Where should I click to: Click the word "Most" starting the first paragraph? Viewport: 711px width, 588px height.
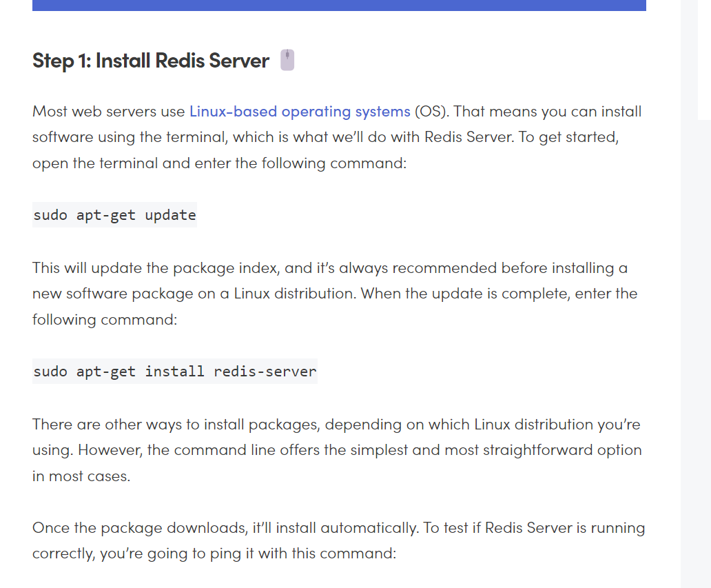[x=50, y=112]
